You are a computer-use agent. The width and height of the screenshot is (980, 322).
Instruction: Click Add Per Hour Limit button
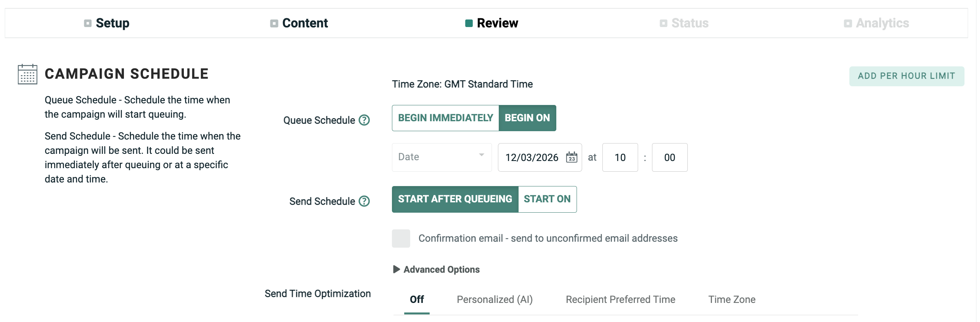click(x=907, y=76)
